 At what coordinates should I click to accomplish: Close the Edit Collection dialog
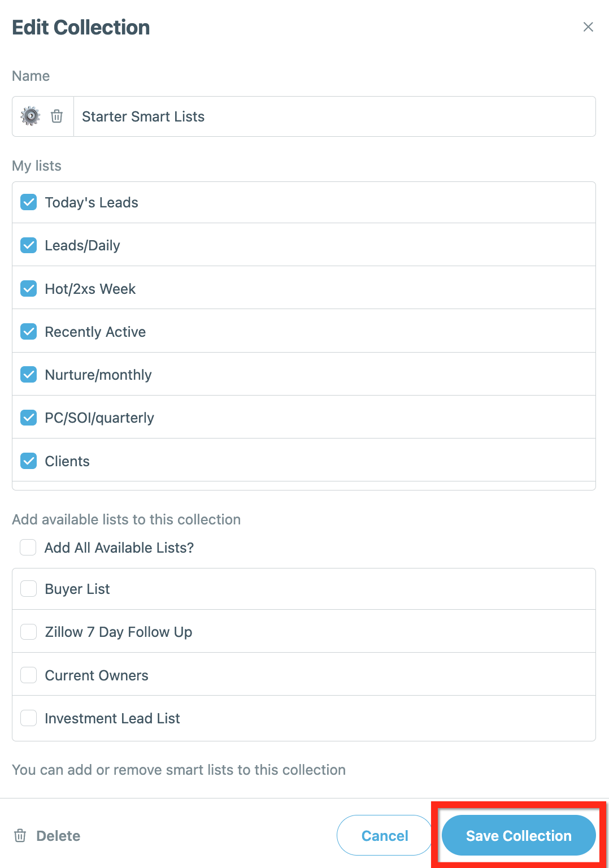pyautogui.click(x=588, y=27)
